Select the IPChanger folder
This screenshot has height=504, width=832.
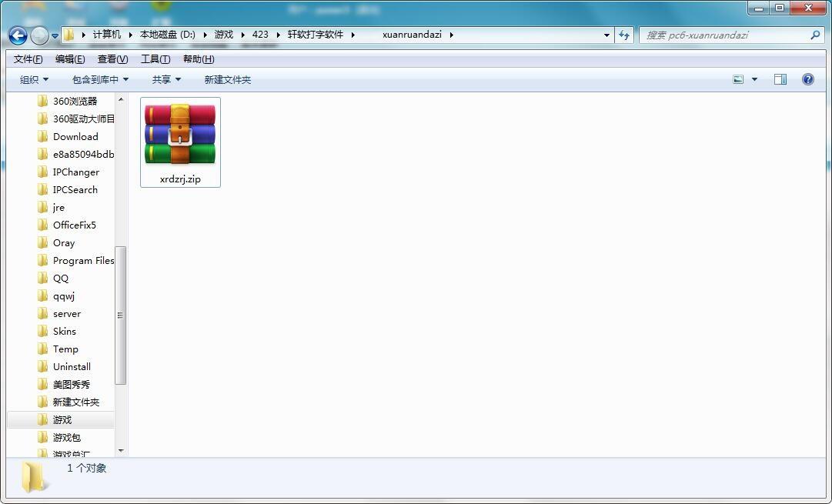(76, 172)
